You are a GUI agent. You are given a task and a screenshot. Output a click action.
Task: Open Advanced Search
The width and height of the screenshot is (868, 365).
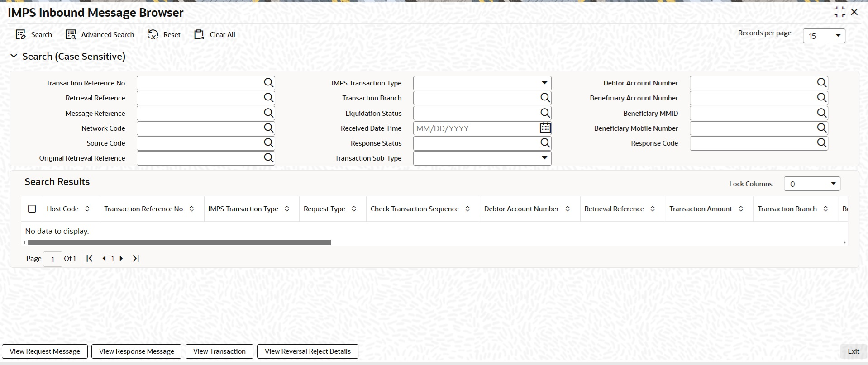click(x=100, y=35)
